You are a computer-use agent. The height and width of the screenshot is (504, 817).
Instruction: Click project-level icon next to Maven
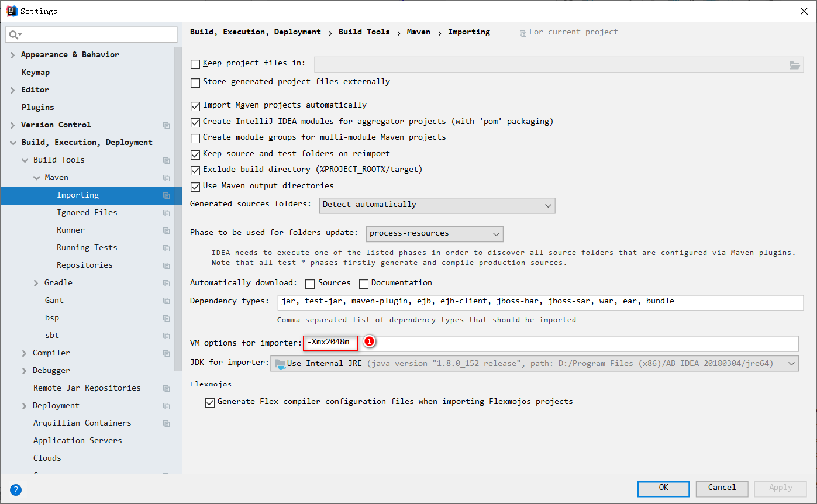tap(167, 178)
